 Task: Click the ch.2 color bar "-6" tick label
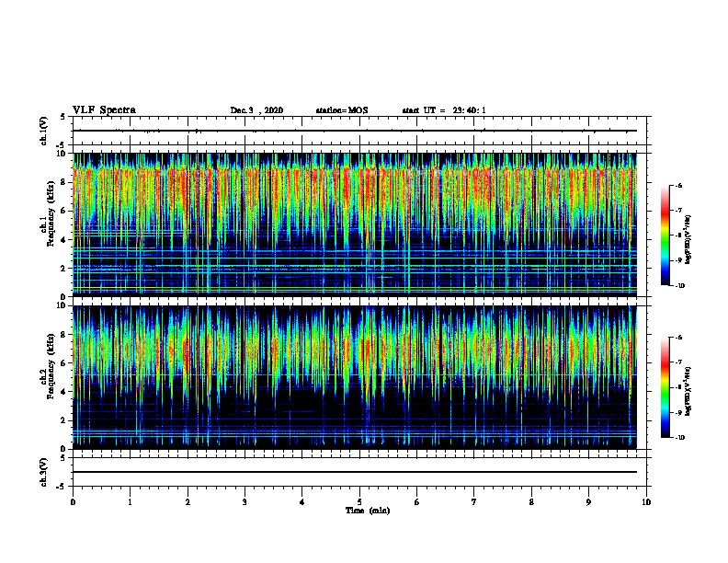click(678, 338)
